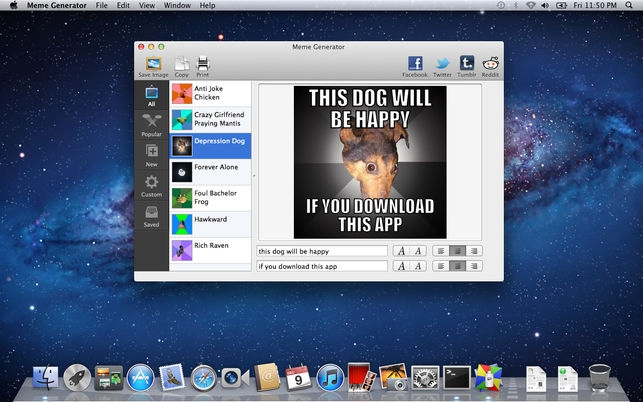Screen dimensions: 643x402
Task: Click the list pane splitter handle
Action: [x=254, y=176]
